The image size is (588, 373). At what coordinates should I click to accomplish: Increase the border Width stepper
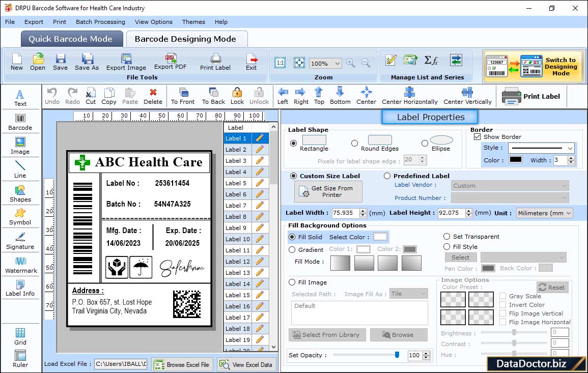click(x=571, y=158)
